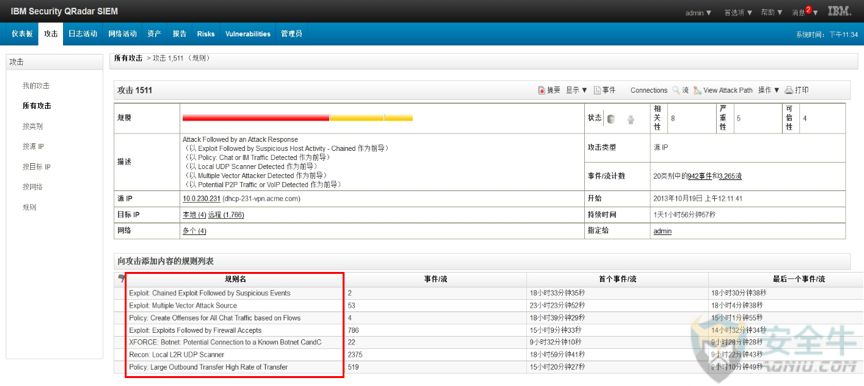Open the admin user dropdown
Viewport: 864px width, 386px height.
(698, 12)
